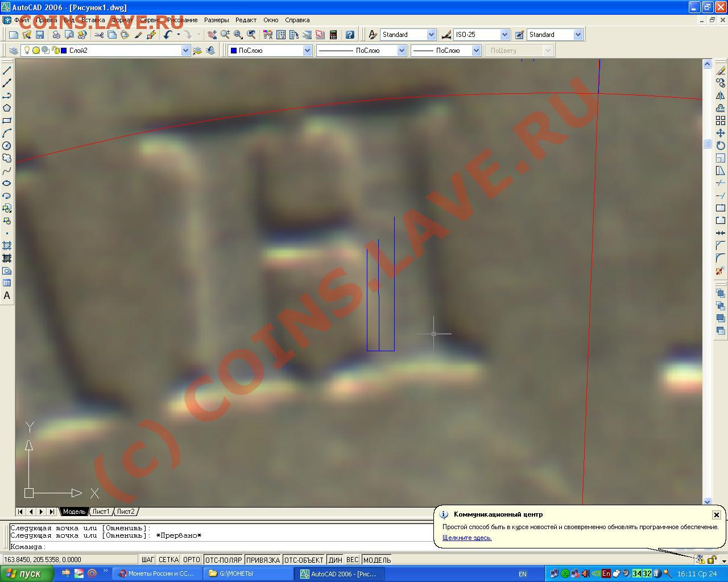728x582 pixels.
Task: Open the Multiline Text tool
Action: click(7, 296)
